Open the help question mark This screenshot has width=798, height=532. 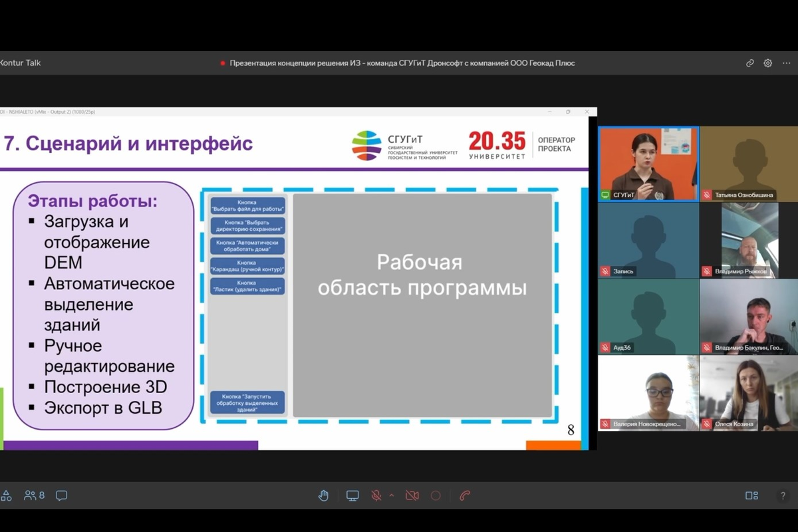pyautogui.click(x=783, y=495)
